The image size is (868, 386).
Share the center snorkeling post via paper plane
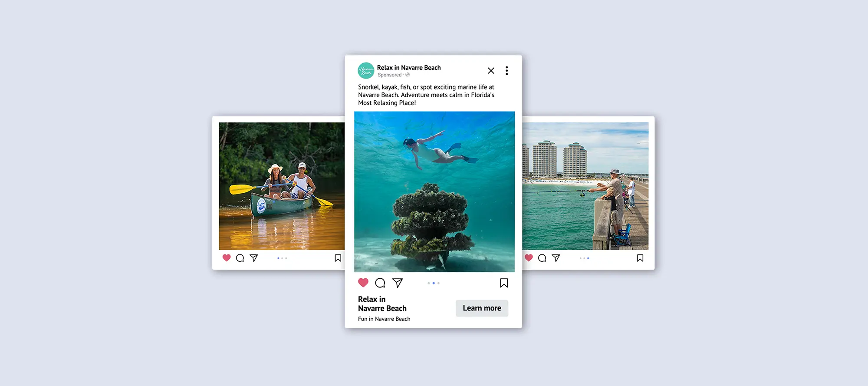(398, 283)
